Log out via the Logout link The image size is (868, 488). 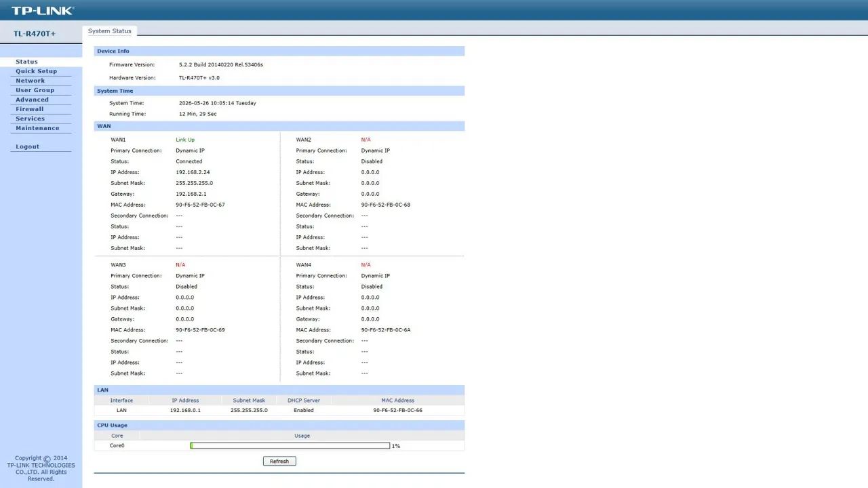coord(28,146)
